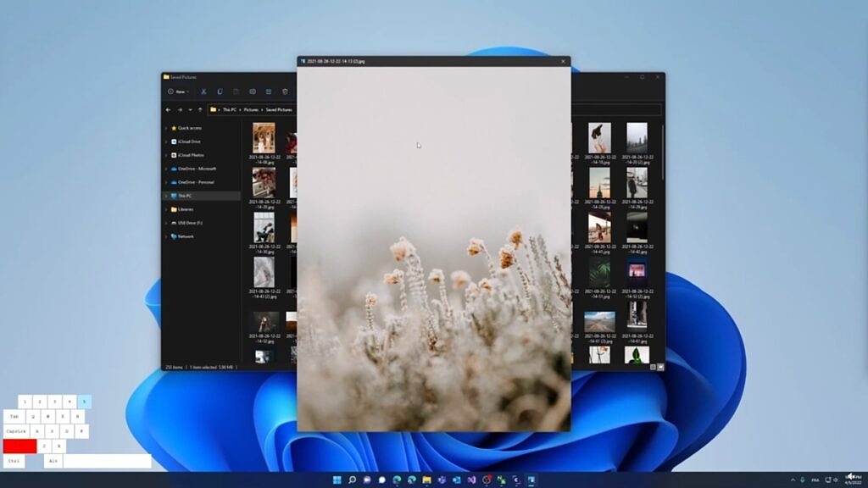Viewport: 868px width, 488px height.
Task: Open Teams Chat from the taskbar
Action: [381, 479]
